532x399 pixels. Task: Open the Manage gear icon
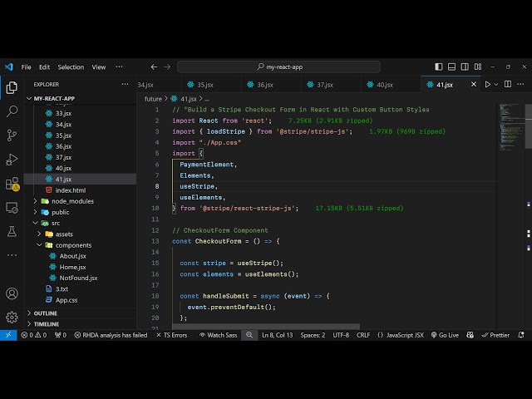click(x=12, y=317)
